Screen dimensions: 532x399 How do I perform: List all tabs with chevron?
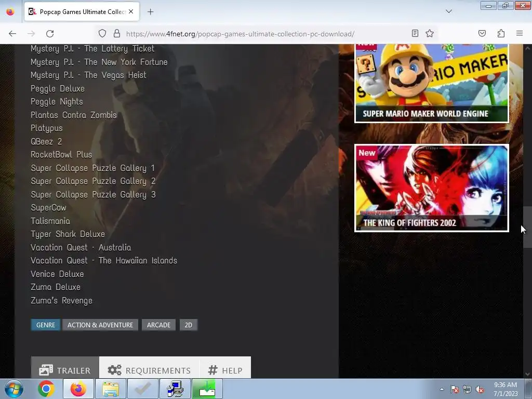448,11
